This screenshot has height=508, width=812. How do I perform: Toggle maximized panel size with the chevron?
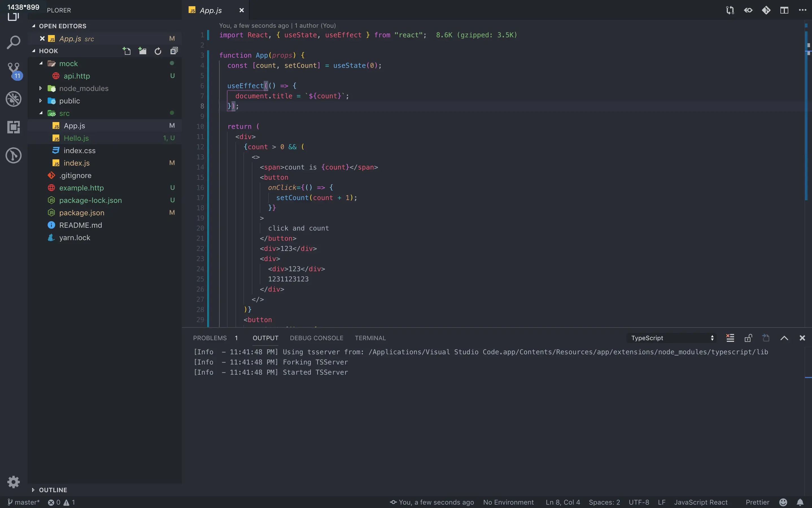pos(784,338)
